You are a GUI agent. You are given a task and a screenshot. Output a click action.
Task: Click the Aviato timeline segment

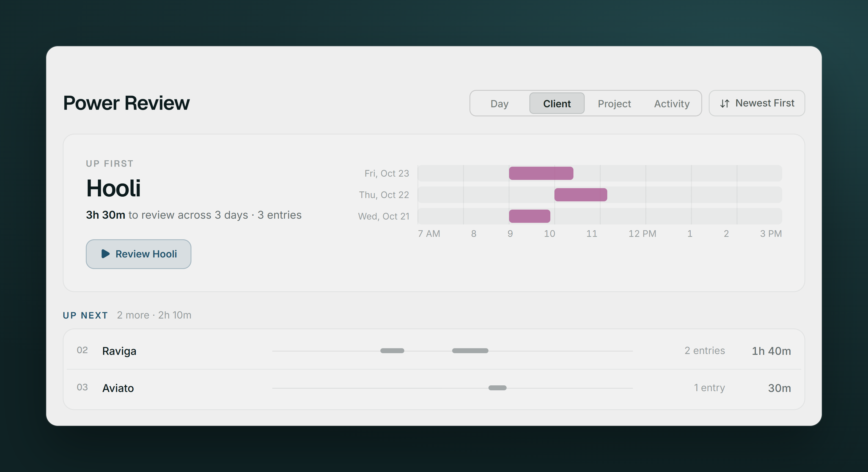pyautogui.click(x=497, y=388)
